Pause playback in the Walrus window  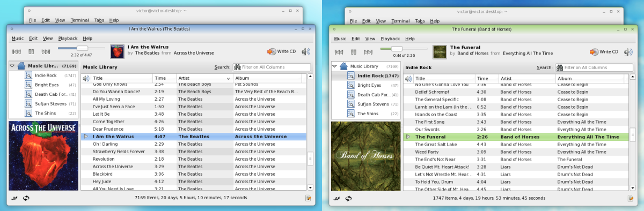(31, 52)
